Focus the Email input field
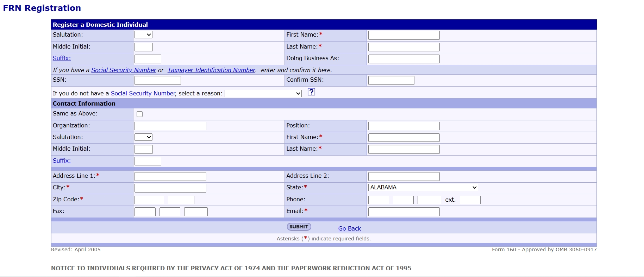Viewport: 644px width, 277px height. (x=404, y=212)
